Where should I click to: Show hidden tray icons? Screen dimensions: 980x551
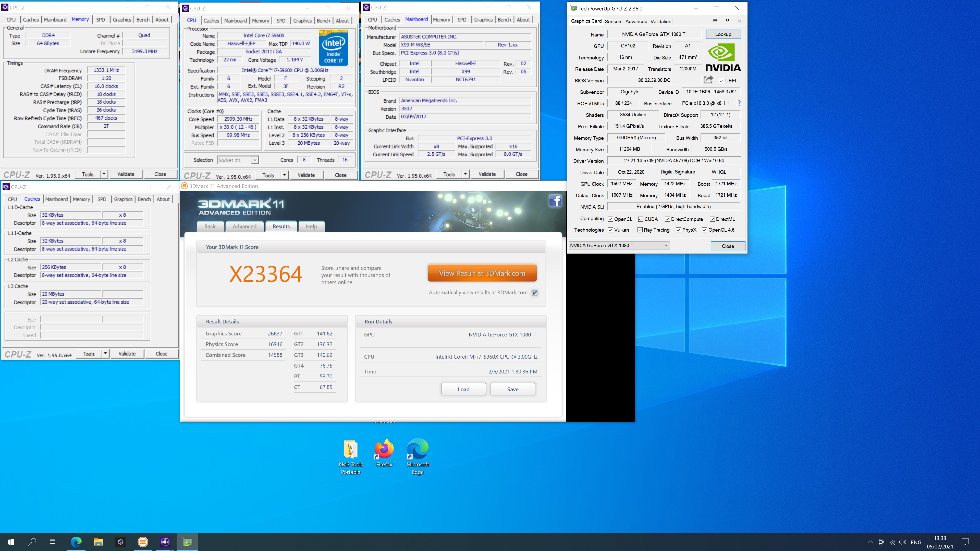(871, 542)
